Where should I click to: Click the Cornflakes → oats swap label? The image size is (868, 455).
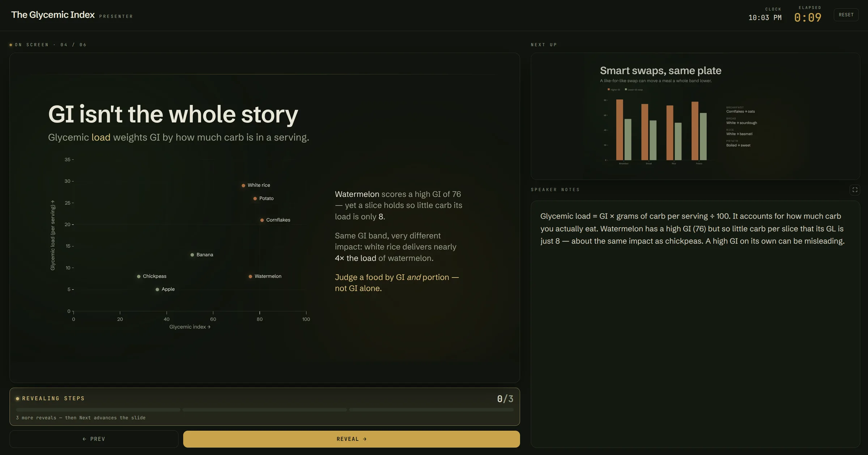coord(740,111)
